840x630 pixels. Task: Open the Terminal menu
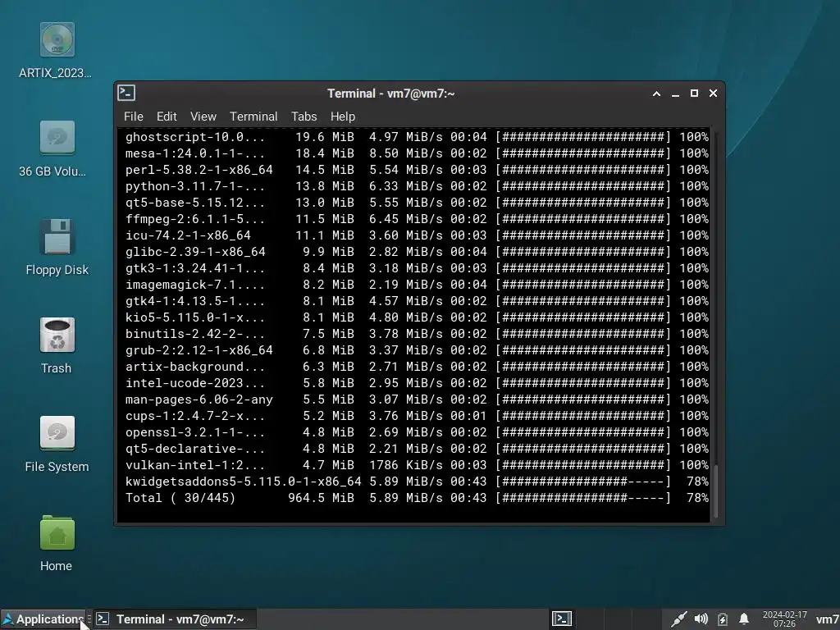[x=253, y=116]
